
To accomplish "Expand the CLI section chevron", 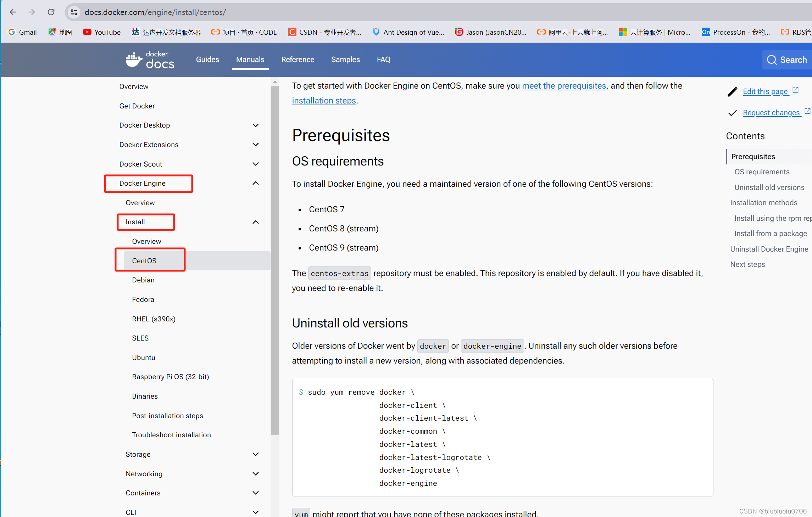I will point(256,512).
